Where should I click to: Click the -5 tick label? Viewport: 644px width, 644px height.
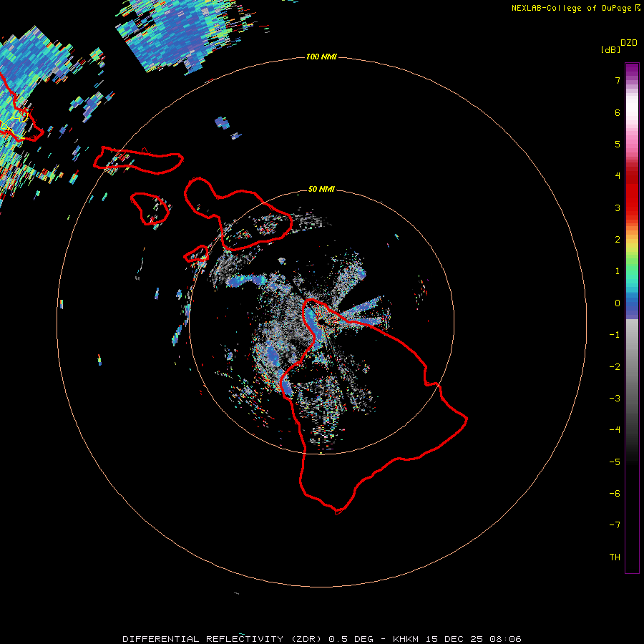pos(615,462)
